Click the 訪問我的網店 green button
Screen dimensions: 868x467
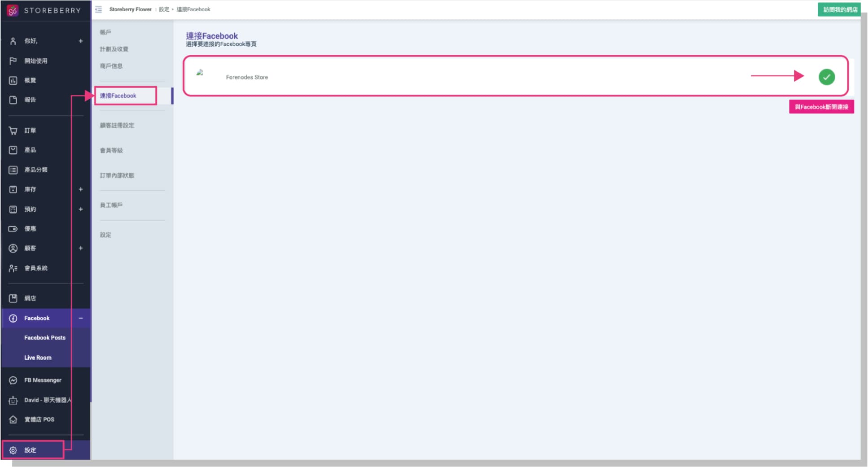point(839,9)
